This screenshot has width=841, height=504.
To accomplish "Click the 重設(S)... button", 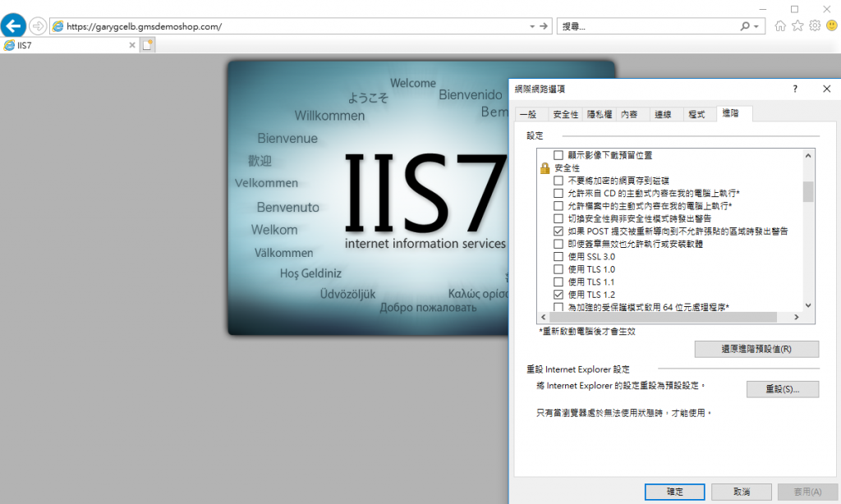I will pos(783,389).
